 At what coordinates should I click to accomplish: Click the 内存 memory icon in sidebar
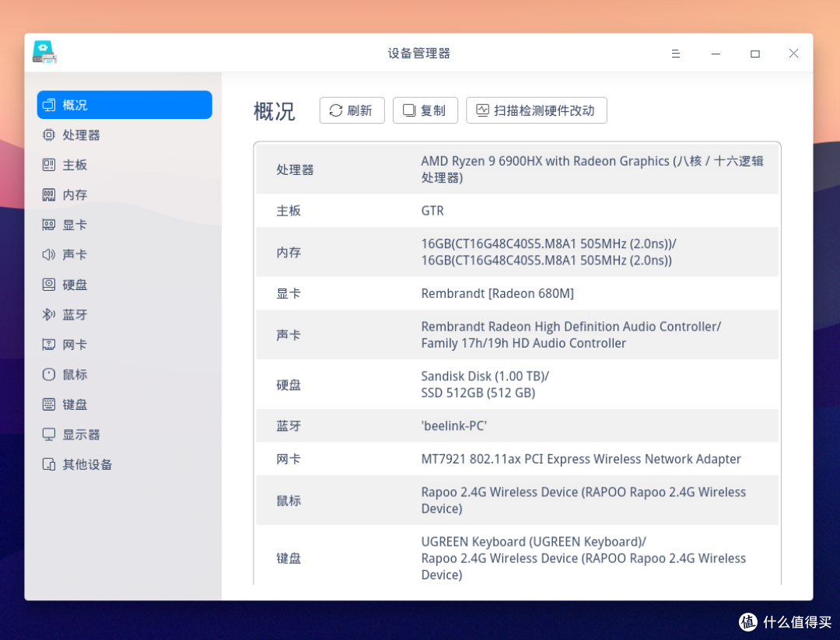coord(49,195)
